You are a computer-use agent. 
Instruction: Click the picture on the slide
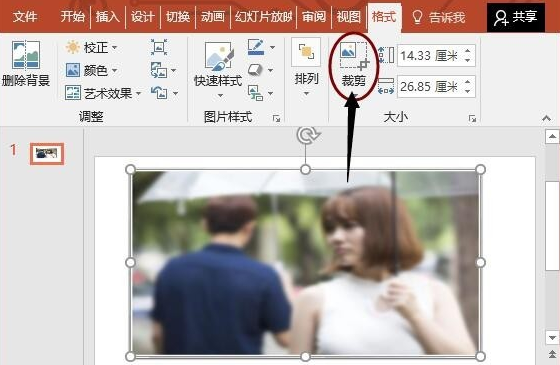[x=305, y=262]
